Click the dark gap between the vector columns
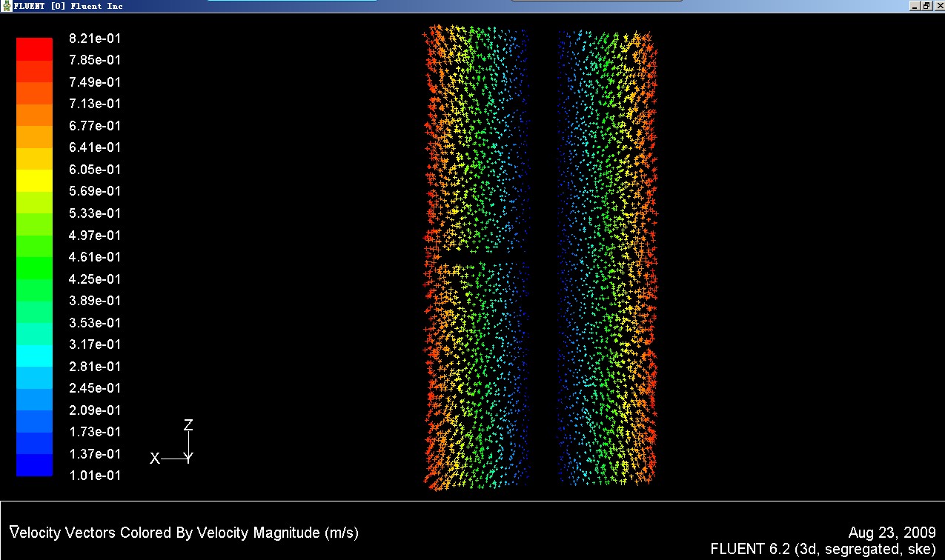The image size is (945, 560). point(543,259)
